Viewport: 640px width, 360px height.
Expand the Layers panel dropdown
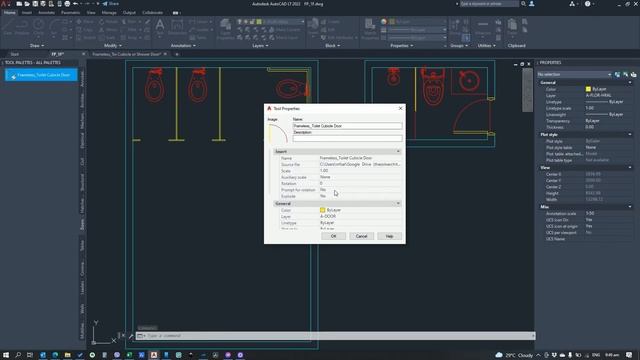pyautogui.click(x=260, y=46)
